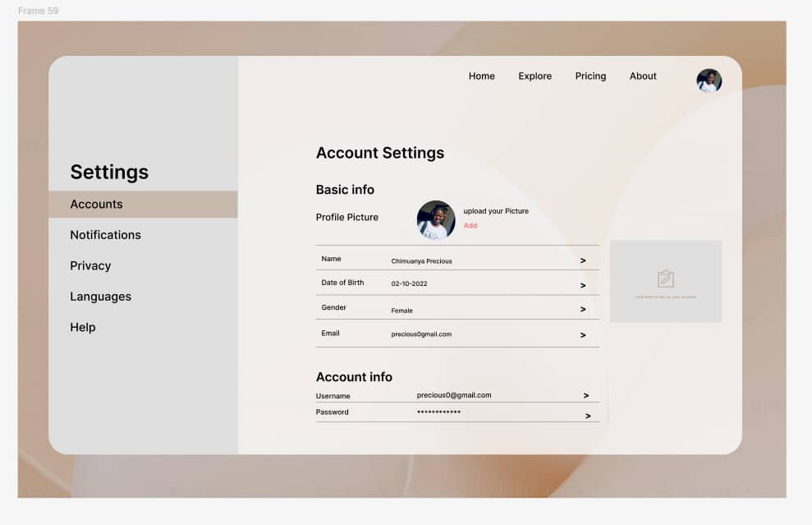The width and height of the screenshot is (812, 525).
Task: Expand the Gender row chevron
Action: click(x=583, y=310)
